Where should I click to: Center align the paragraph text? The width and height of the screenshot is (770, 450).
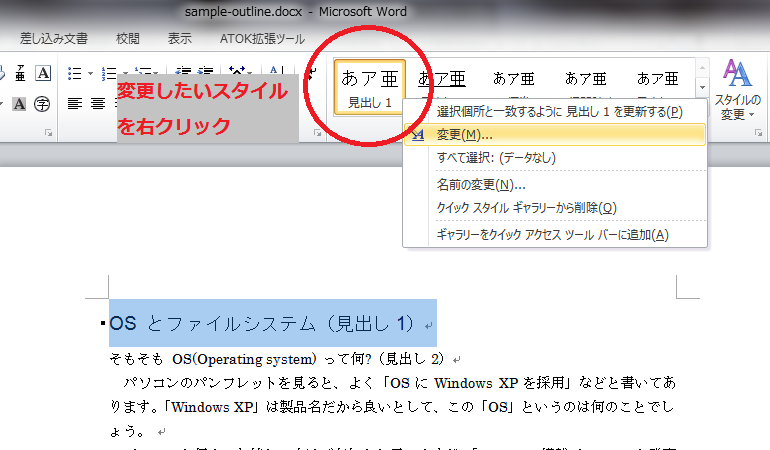pyautogui.click(x=98, y=104)
